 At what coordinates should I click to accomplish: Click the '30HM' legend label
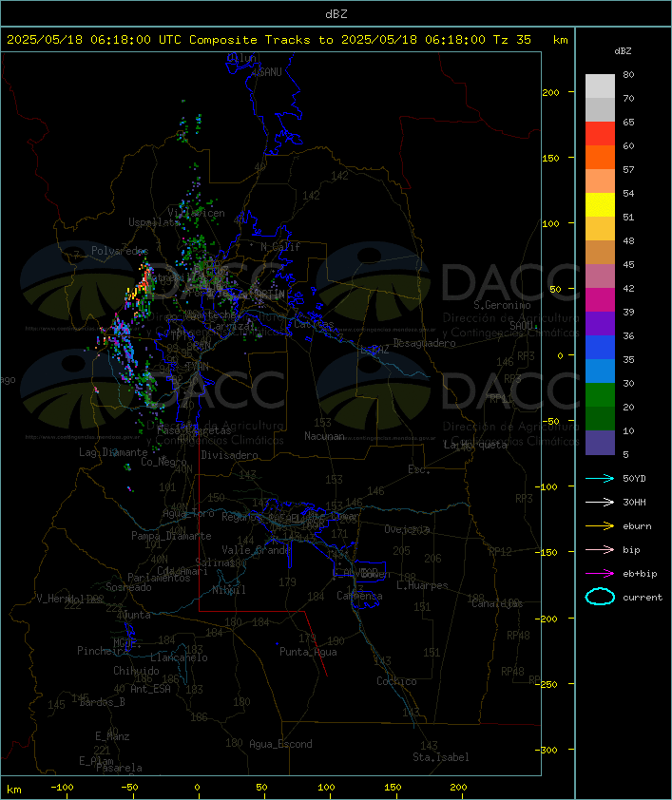point(634,502)
